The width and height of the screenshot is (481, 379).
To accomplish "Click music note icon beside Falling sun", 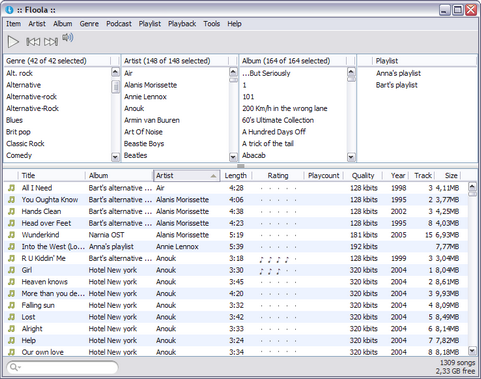I will (x=12, y=305).
